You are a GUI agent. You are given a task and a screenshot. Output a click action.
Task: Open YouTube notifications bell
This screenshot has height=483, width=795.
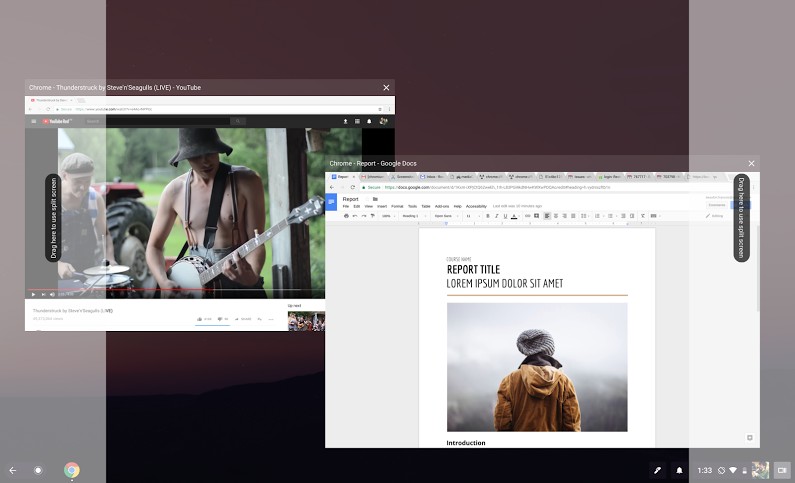[x=369, y=121]
